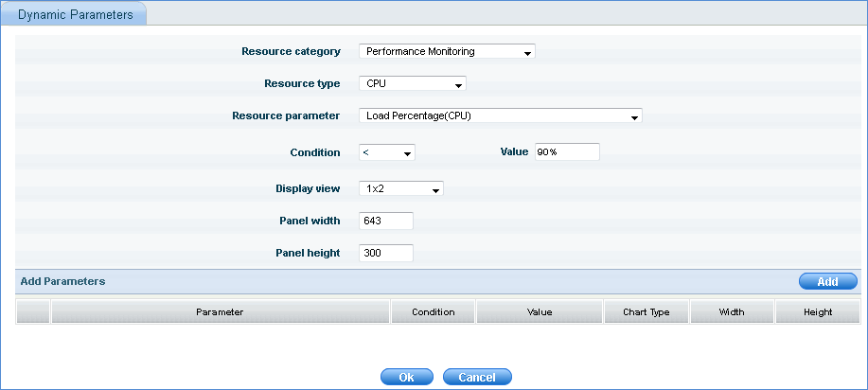The width and height of the screenshot is (868, 390).
Task: Click the Height column header
Action: tap(817, 312)
